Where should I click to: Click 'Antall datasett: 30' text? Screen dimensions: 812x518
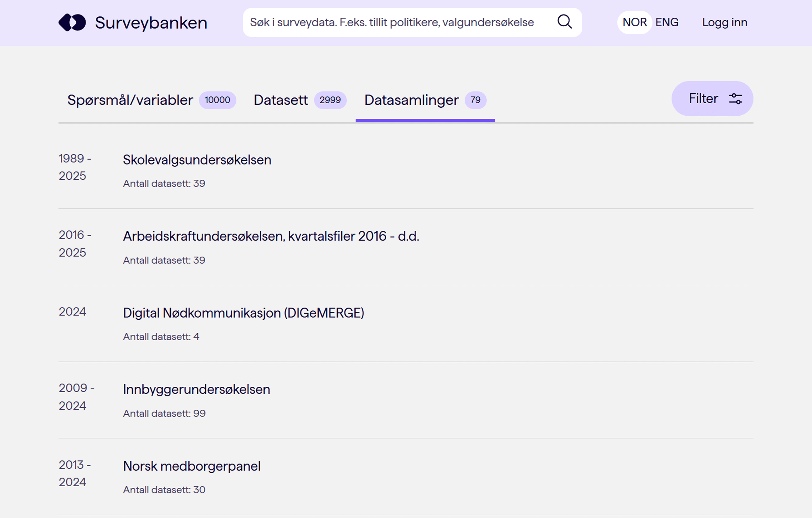click(164, 490)
